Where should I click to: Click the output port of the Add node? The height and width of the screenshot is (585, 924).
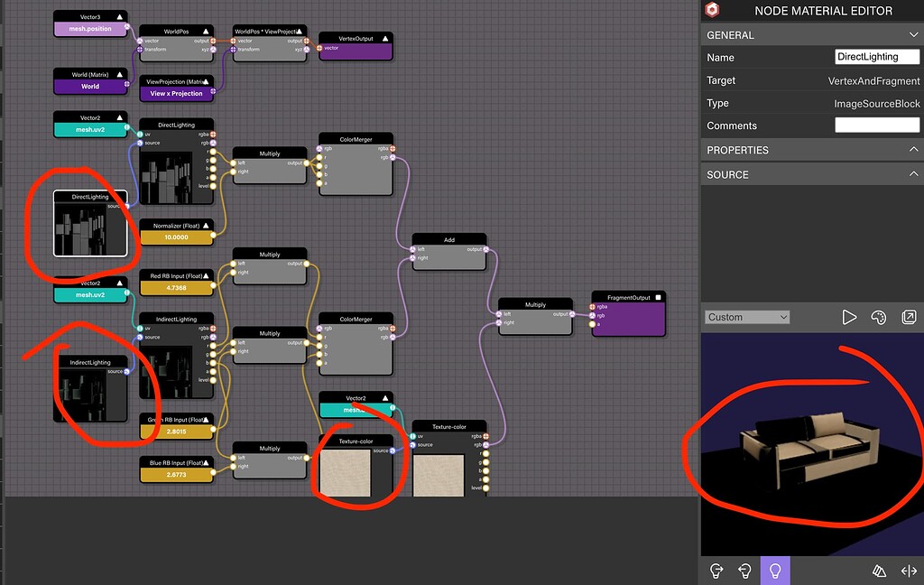pyautogui.click(x=486, y=249)
